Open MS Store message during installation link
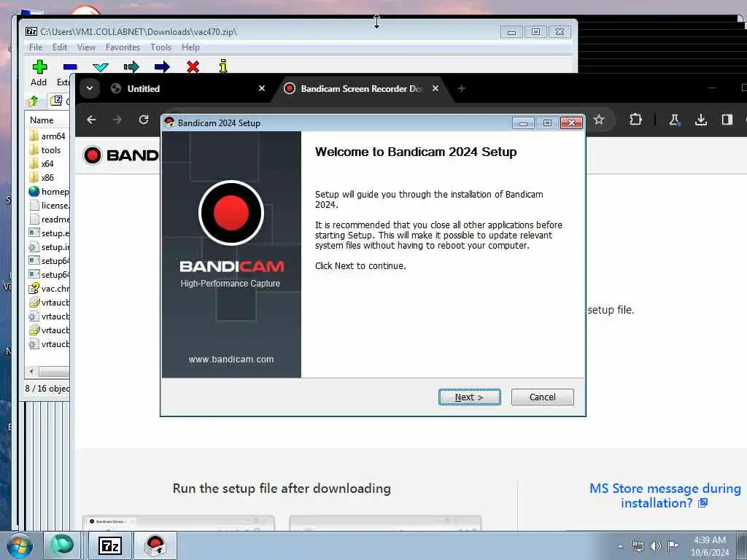The width and height of the screenshot is (747, 560). tap(665, 496)
